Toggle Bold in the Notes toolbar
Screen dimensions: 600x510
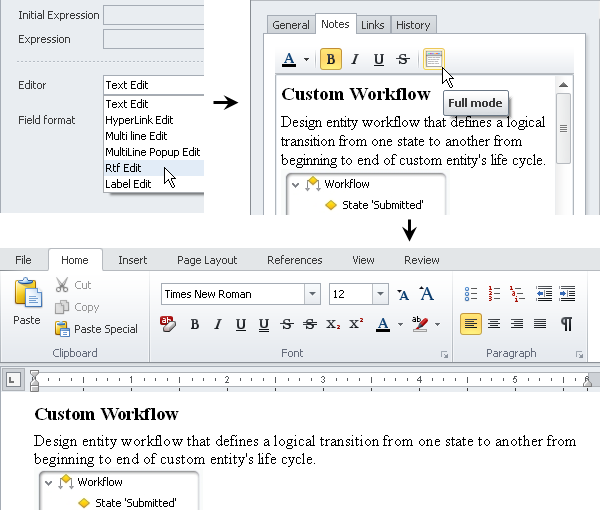(x=331, y=60)
